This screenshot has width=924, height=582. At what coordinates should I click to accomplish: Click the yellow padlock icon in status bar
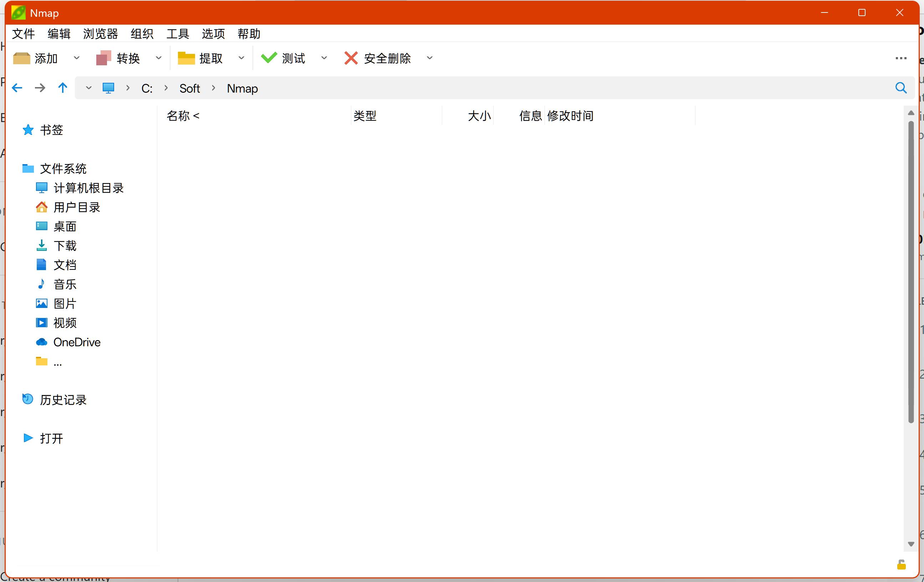[902, 565]
